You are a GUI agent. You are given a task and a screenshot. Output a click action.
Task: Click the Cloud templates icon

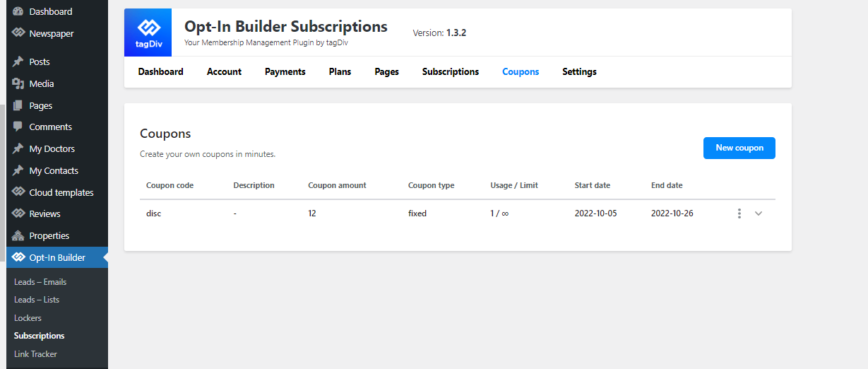[x=18, y=192]
